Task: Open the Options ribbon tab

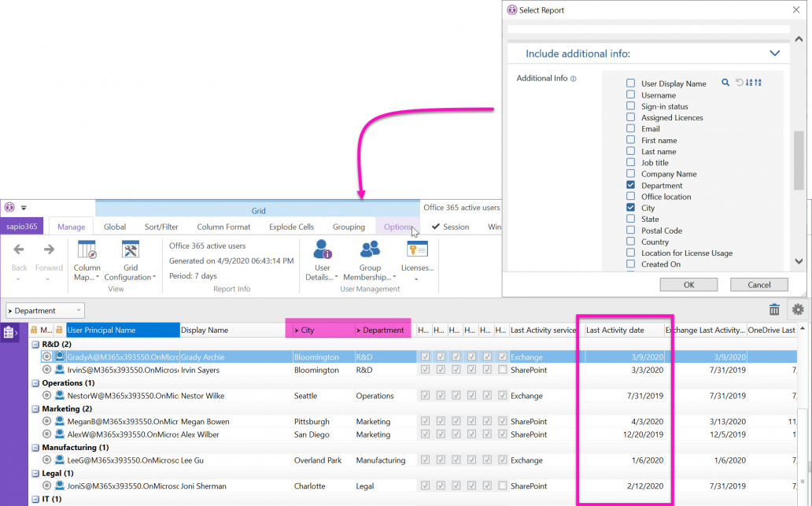Action: [x=397, y=227]
